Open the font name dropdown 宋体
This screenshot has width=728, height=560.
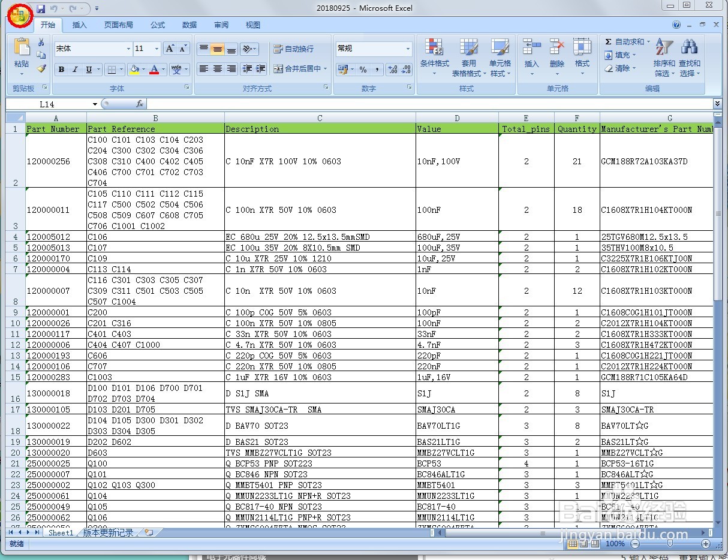128,49
